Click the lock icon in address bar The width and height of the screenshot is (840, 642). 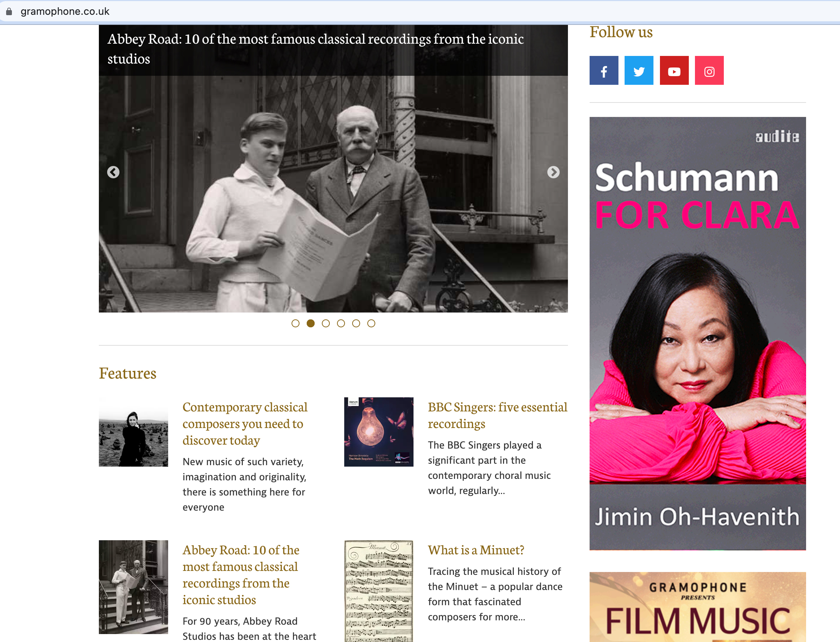(x=9, y=12)
